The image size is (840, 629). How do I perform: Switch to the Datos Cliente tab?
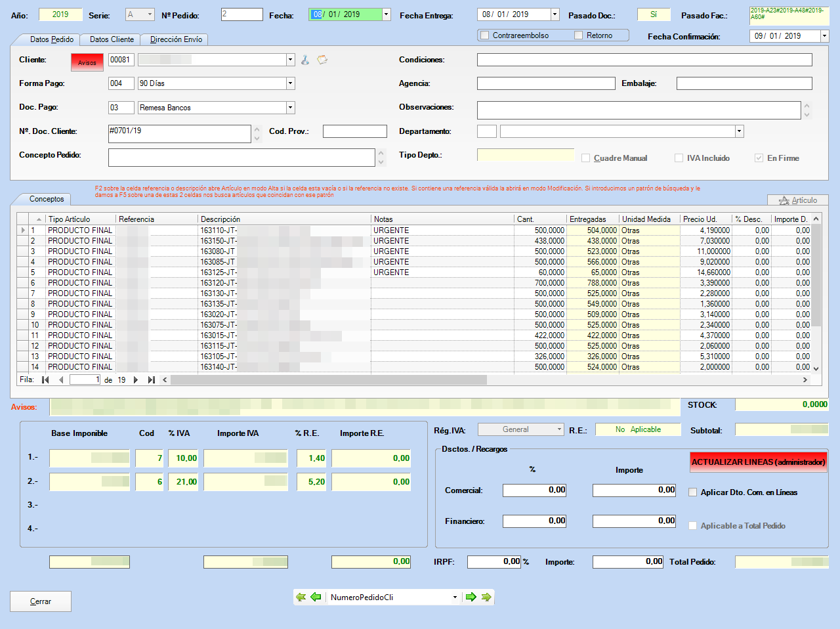[112, 39]
